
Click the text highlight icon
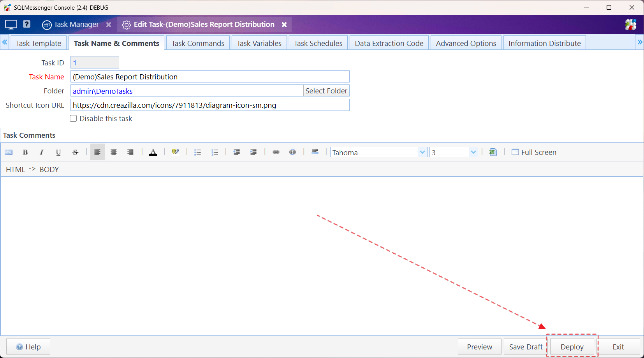coord(175,152)
